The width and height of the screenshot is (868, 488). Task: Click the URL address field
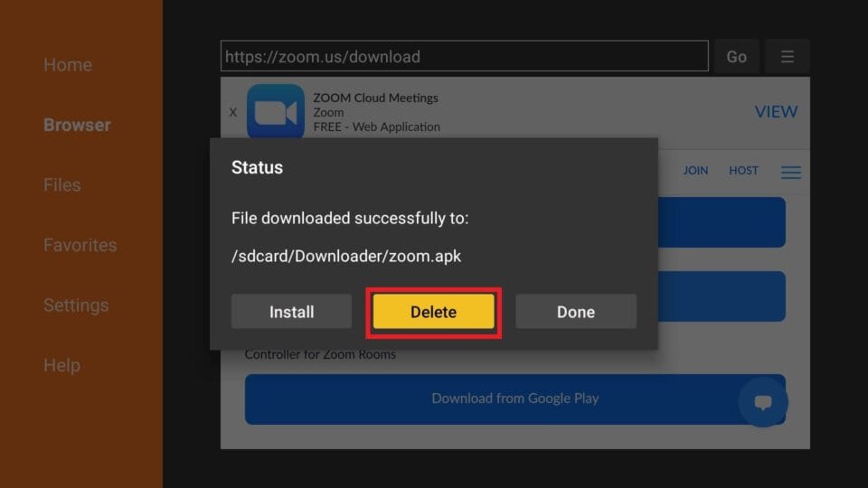(465, 56)
